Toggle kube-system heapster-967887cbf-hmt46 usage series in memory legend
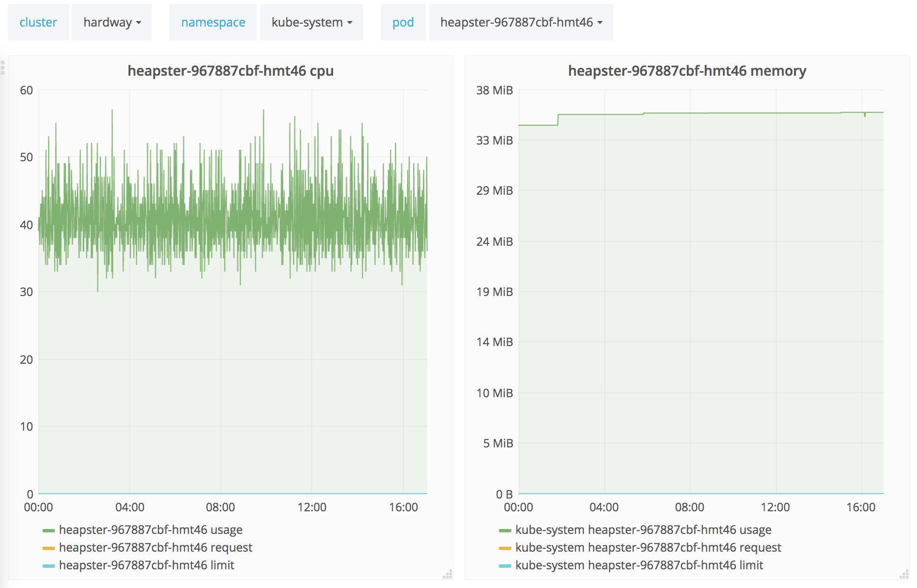This screenshot has height=588, width=917. coord(643,530)
